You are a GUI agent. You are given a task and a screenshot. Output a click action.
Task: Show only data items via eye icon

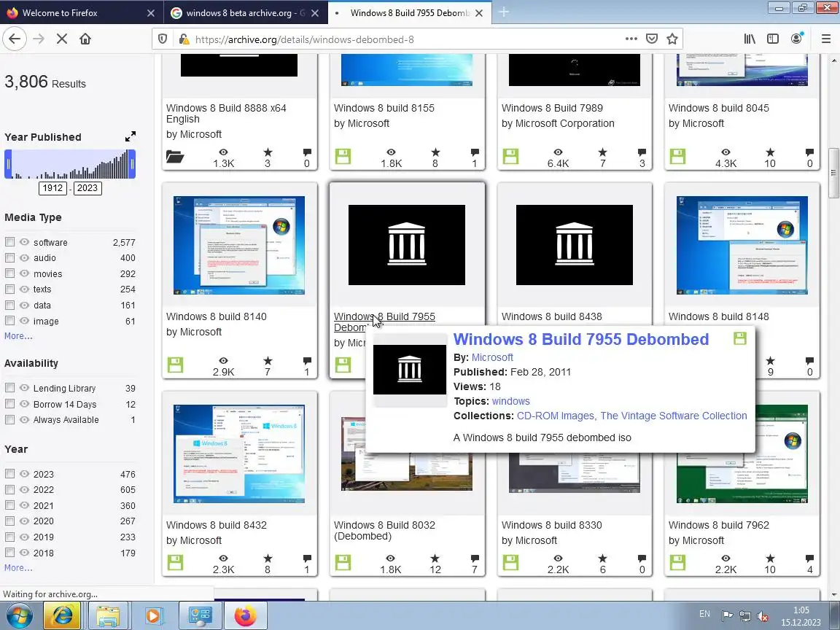coord(24,305)
